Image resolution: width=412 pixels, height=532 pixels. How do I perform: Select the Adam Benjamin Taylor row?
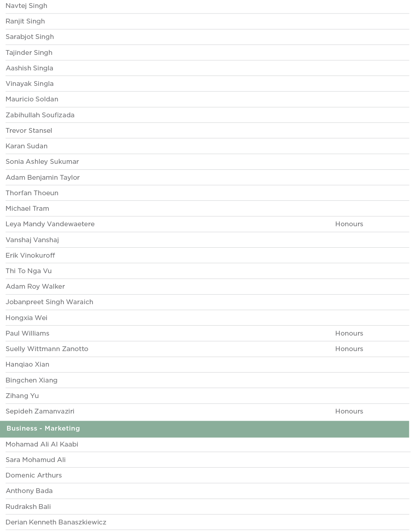[43, 177]
